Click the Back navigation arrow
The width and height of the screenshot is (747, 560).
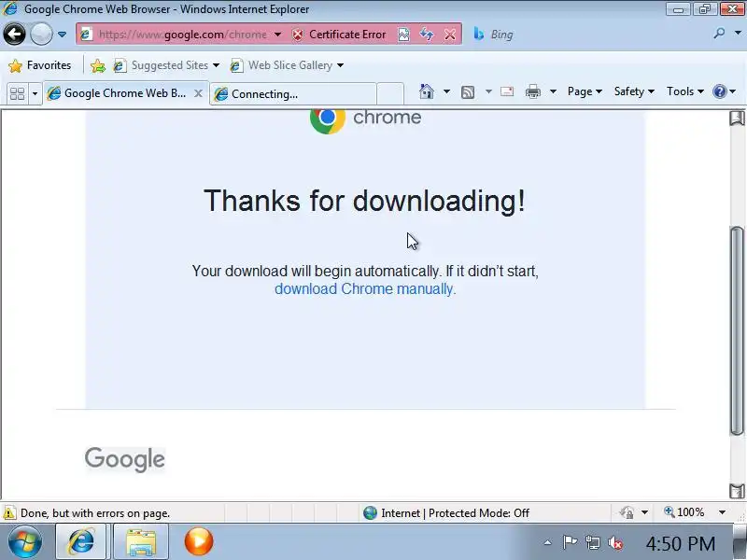click(x=14, y=35)
